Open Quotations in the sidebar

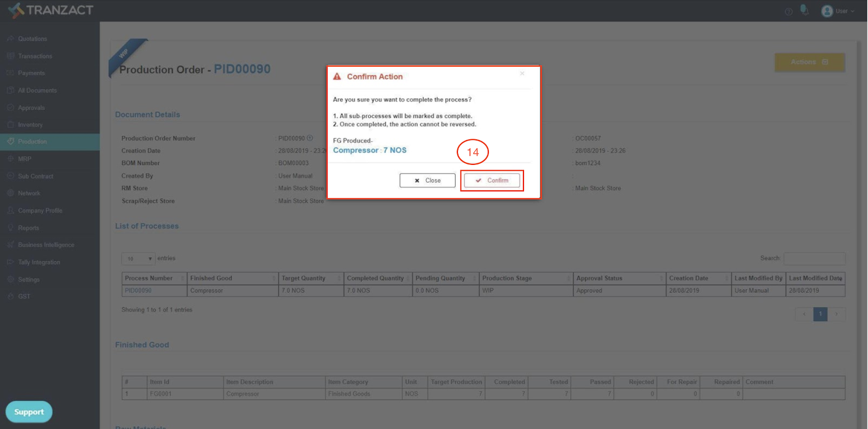[33, 39]
